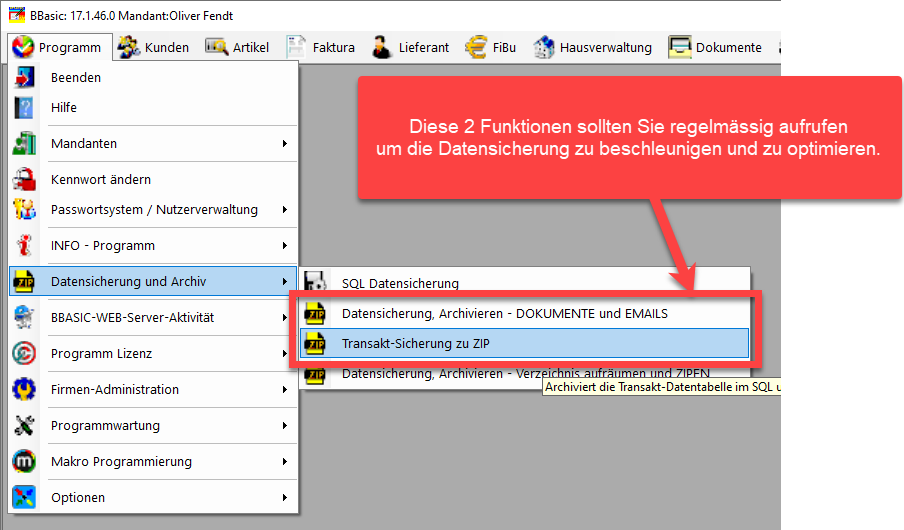Click the Hausverwaltung house icon

[x=544, y=47]
